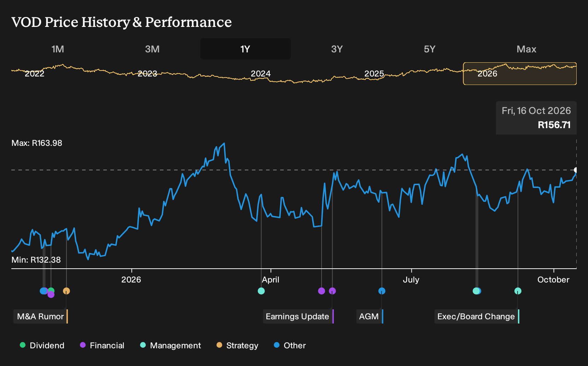Viewport: 588px width, 366px height.
Task: Open the Exec/Board Change event label
Action: point(477,316)
